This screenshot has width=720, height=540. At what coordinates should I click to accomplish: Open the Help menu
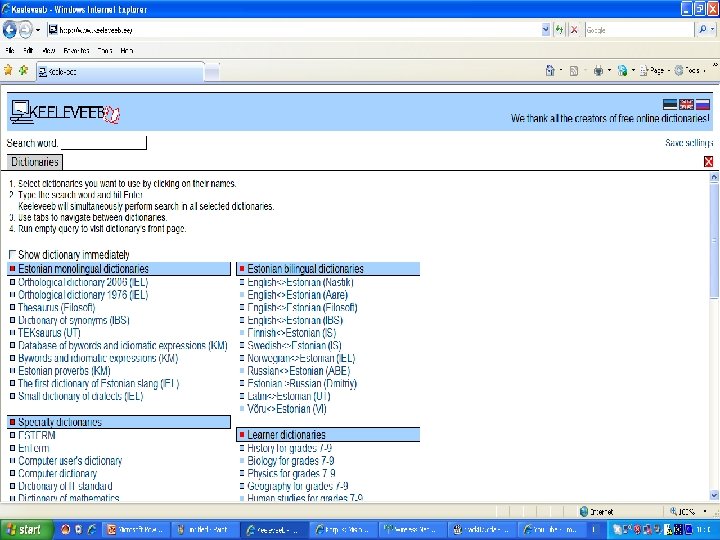[127, 51]
